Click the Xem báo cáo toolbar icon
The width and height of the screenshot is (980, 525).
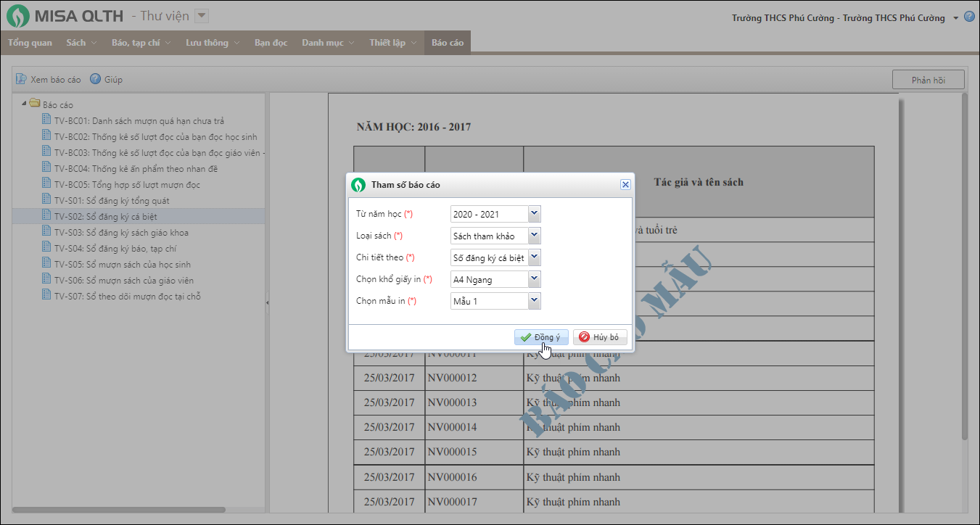pos(21,79)
